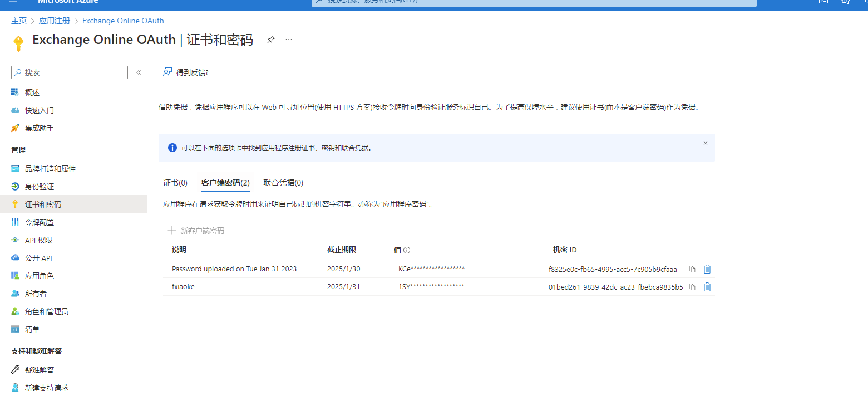Collapse sidebar with double chevron
This screenshot has height=405, width=868.
[139, 72]
